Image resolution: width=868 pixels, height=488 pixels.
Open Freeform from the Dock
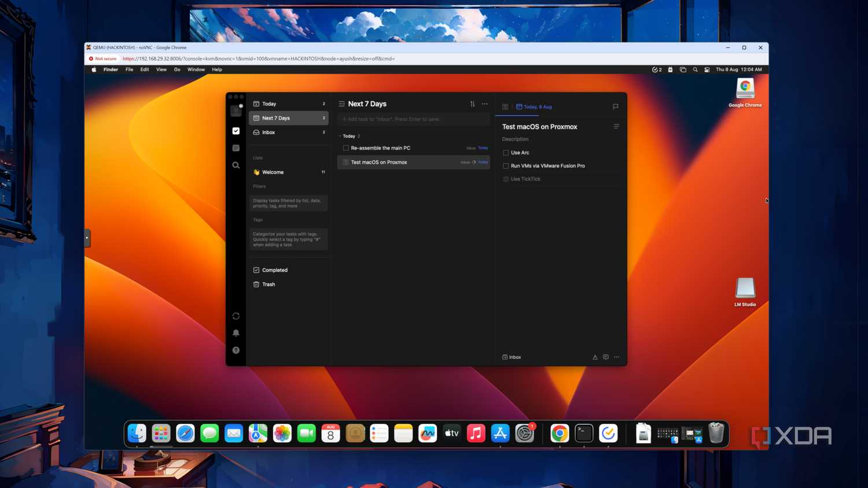(x=428, y=433)
